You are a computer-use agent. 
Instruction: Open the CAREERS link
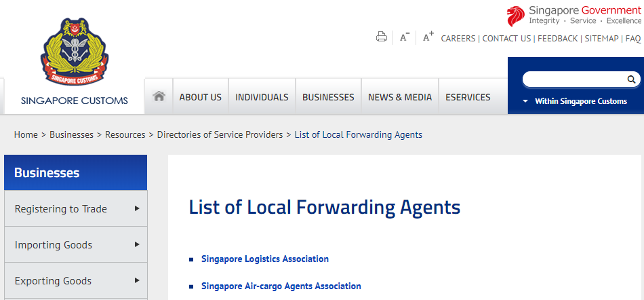(x=458, y=39)
